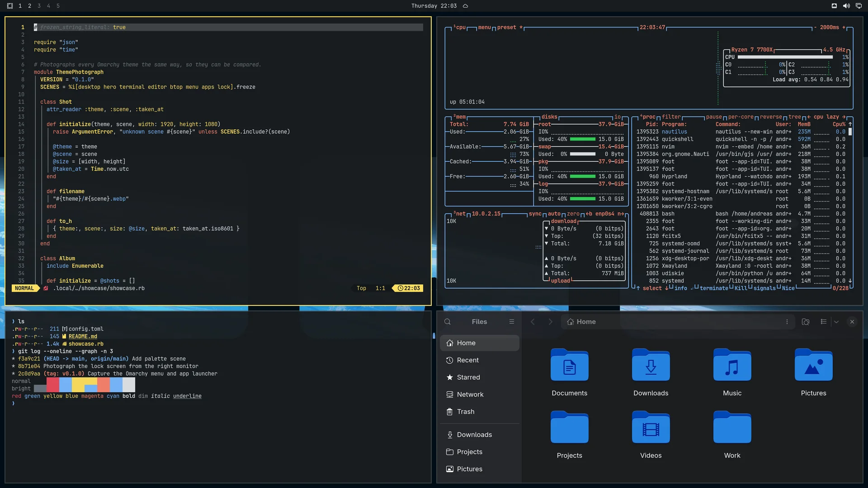Open the btop menu option
This screenshot has height=488, width=868.
pyautogui.click(x=484, y=27)
